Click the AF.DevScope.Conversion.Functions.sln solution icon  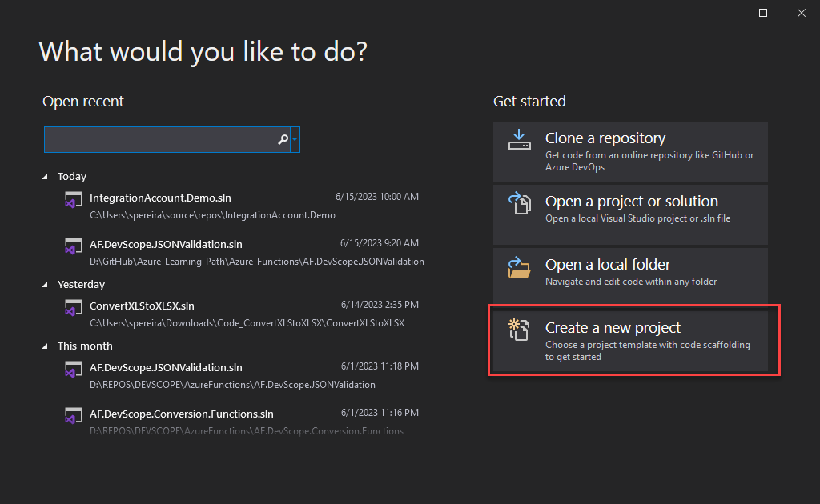74,417
